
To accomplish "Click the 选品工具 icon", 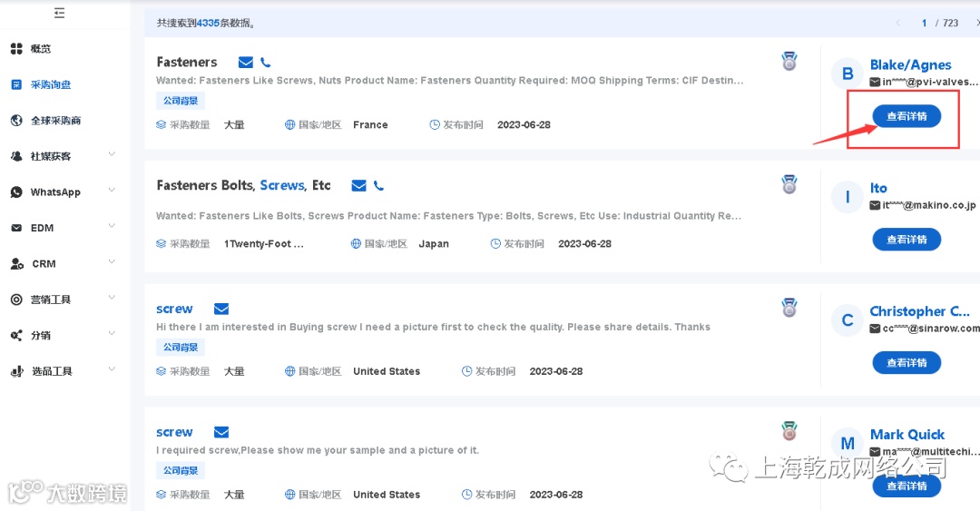I will [17, 371].
